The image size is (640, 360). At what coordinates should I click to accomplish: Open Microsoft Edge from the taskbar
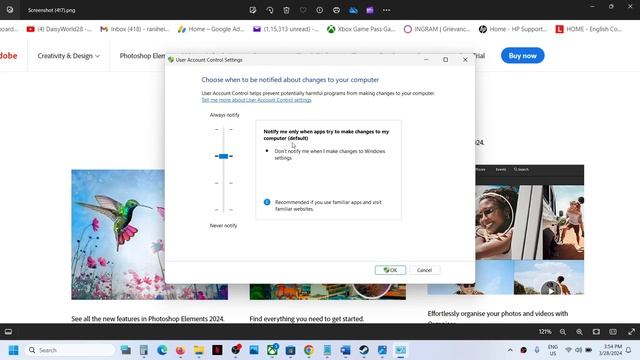(162, 350)
